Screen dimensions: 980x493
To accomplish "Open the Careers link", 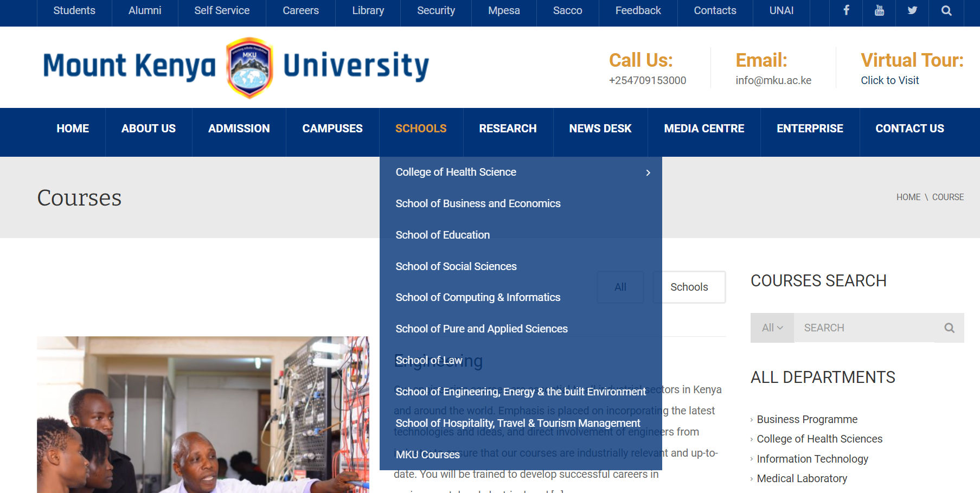I will [x=300, y=10].
